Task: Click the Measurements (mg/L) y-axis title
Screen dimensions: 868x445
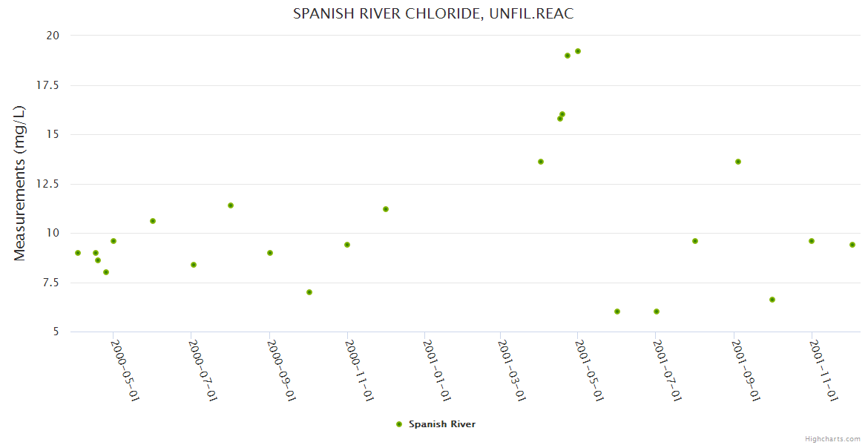Action: [20, 183]
